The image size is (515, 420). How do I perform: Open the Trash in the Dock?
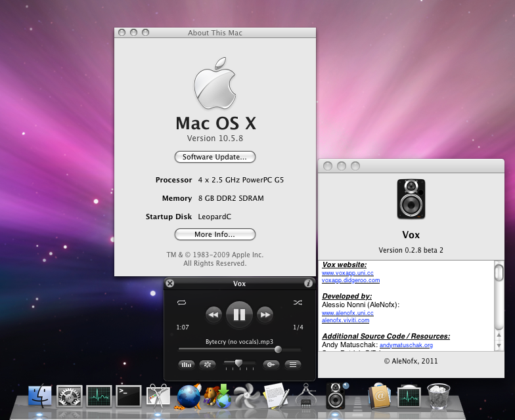[x=438, y=396]
